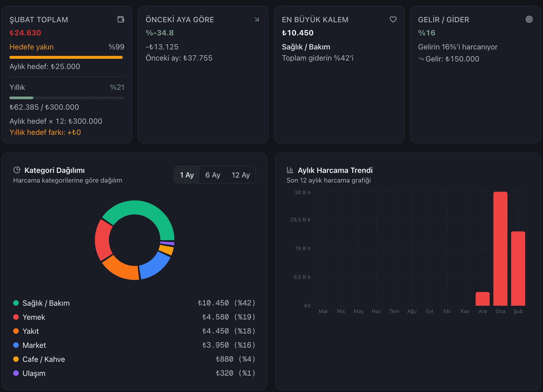543x392 pixels.
Task: Click the pie chart icon beside Kategori Dağılımı
Action: click(x=17, y=170)
